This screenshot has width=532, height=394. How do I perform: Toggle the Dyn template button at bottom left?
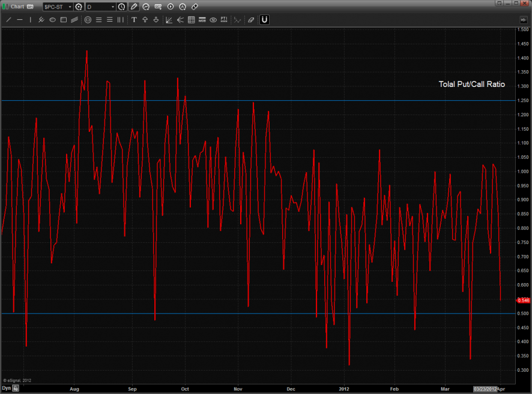pos(6,389)
